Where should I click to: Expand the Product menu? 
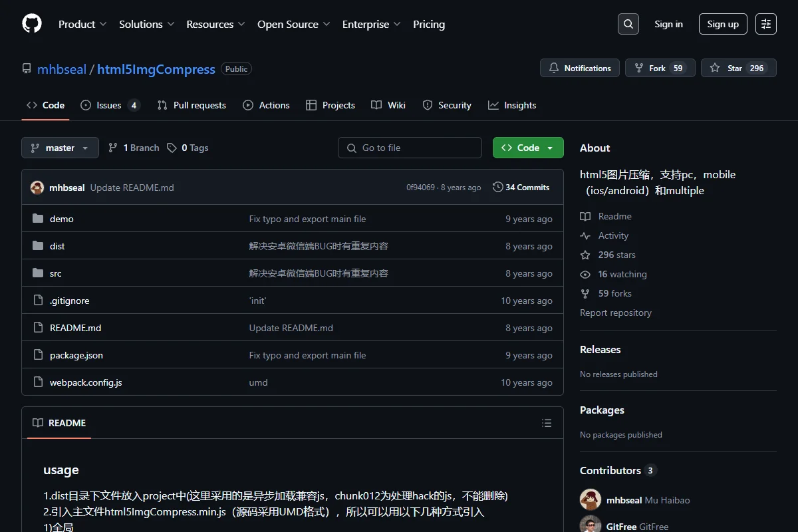click(x=82, y=24)
